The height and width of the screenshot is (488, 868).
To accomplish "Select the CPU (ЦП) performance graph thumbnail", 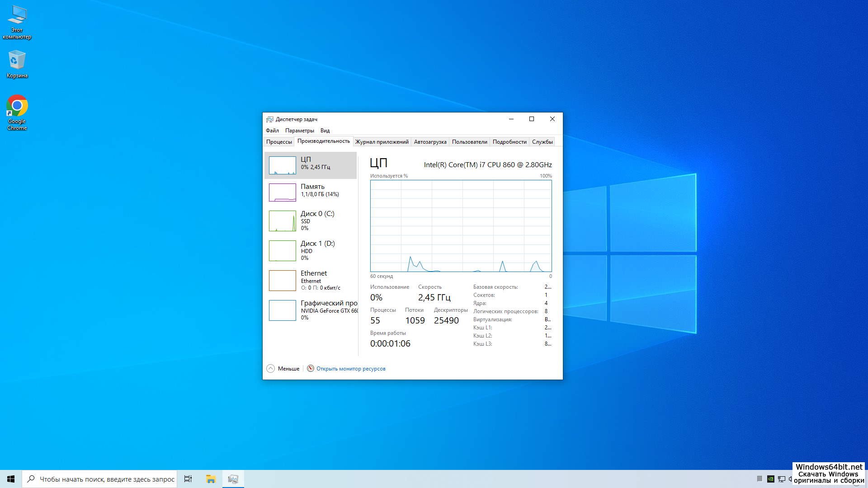I will click(283, 165).
